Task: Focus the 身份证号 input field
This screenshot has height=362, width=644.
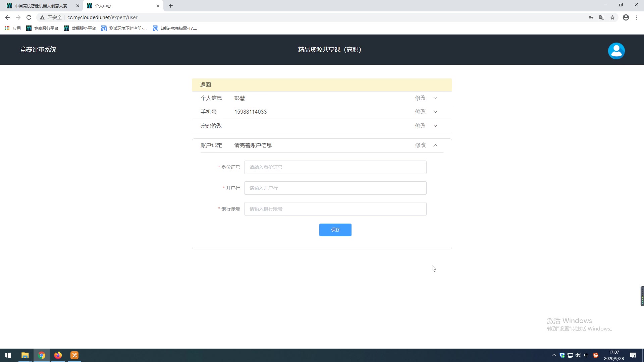Action: point(335,167)
